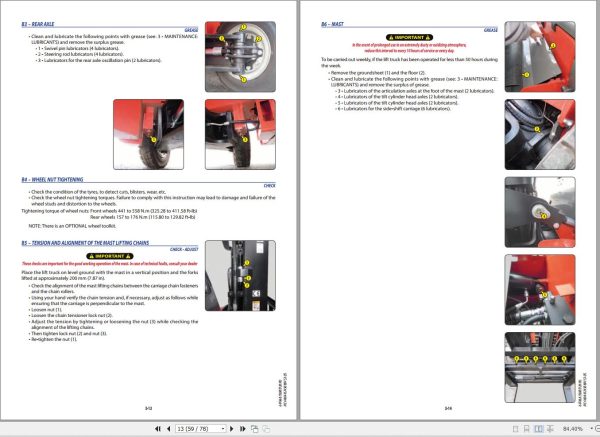The height and width of the screenshot is (437, 600).
Task: Go to the previous page
Action: click(168, 429)
